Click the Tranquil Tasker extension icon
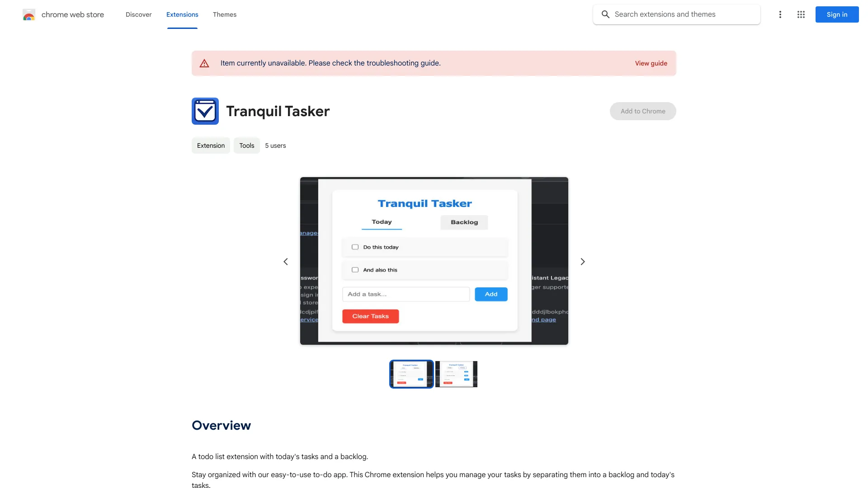Image resolution: width=868 pixels, height=488 pixels. tap(205, 111)
